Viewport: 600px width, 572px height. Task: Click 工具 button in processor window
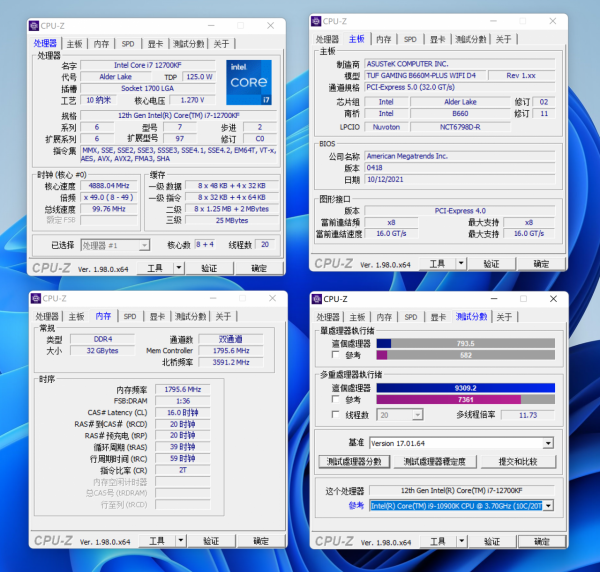click(155, 268)
